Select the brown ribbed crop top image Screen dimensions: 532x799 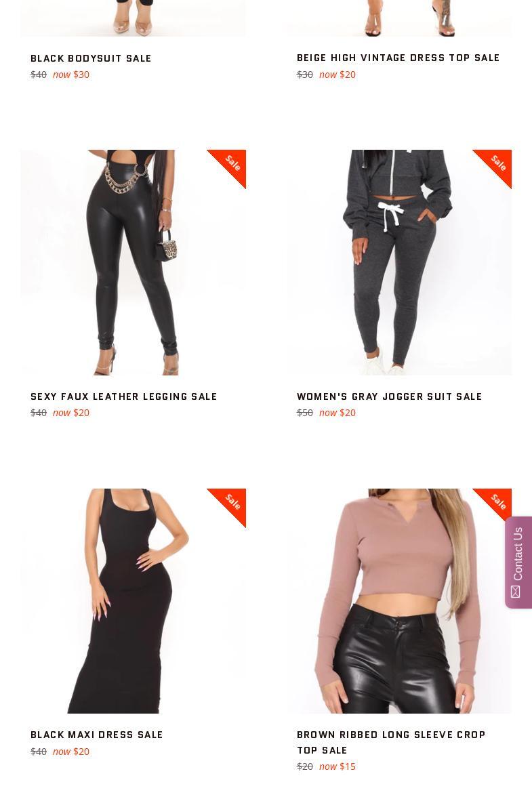(x=399, y=601)
